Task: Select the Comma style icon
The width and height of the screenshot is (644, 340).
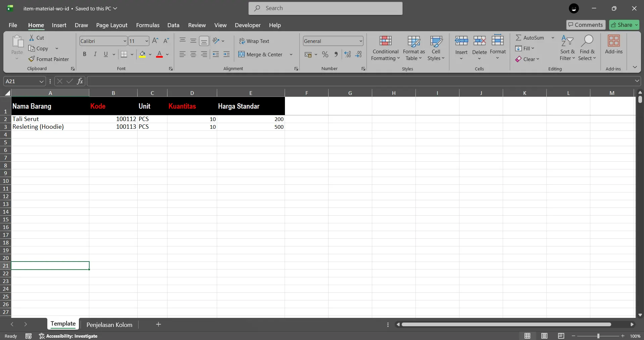Action: (336, 54)
